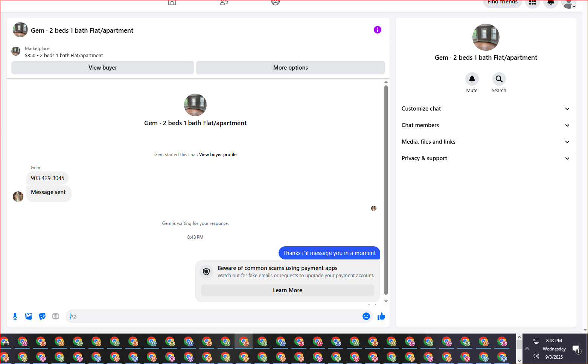Click the 'Message sent' bubble

[49, 193]
